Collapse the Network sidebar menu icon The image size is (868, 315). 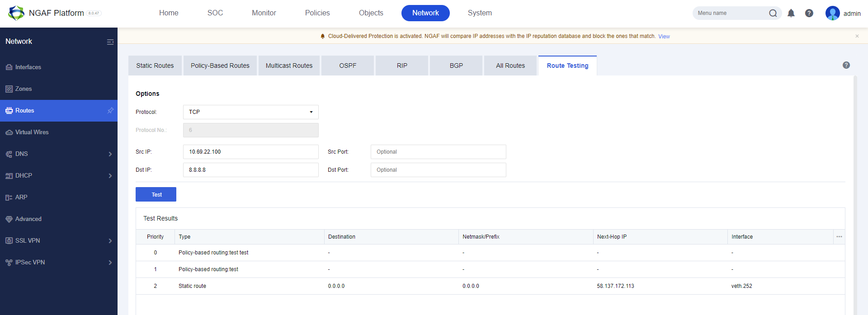[x=110, y=42]
